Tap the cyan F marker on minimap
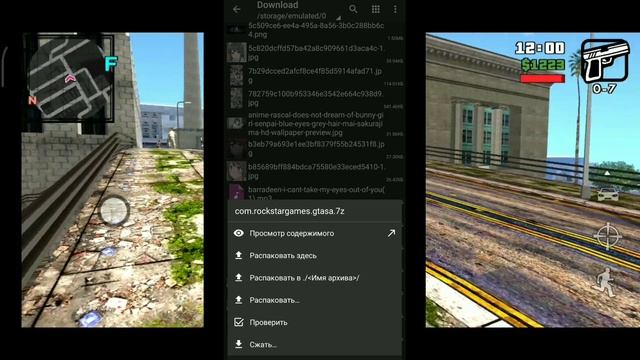This screenshot has width=640, height=360. [111, 64]
